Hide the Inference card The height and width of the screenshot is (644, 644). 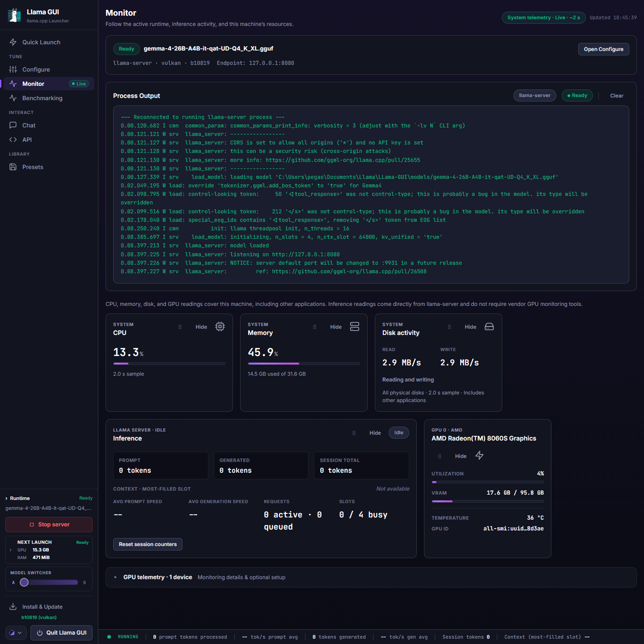click(x=375, y=433)
